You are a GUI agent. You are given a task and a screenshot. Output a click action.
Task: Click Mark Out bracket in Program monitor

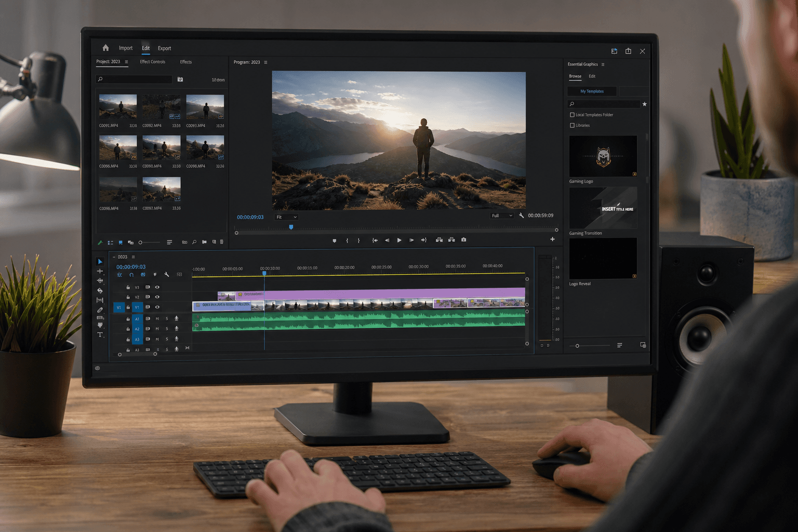(x=358, y=241)
